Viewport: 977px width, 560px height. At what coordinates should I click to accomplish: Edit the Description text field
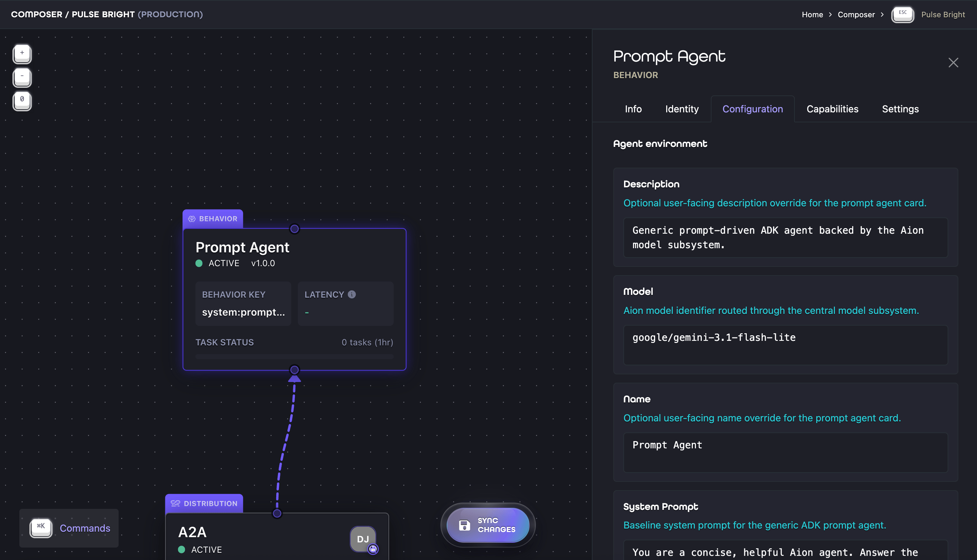click(785, 237)
